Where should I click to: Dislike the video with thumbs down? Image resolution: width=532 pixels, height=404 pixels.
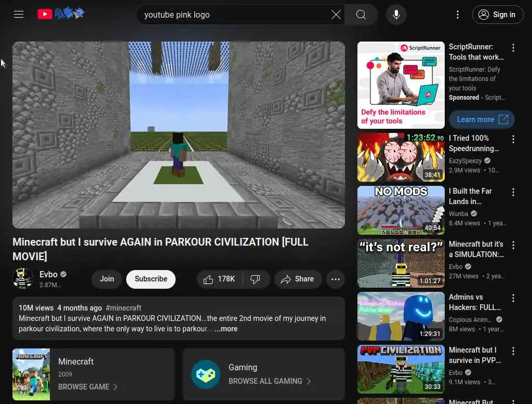click(256, 279)
